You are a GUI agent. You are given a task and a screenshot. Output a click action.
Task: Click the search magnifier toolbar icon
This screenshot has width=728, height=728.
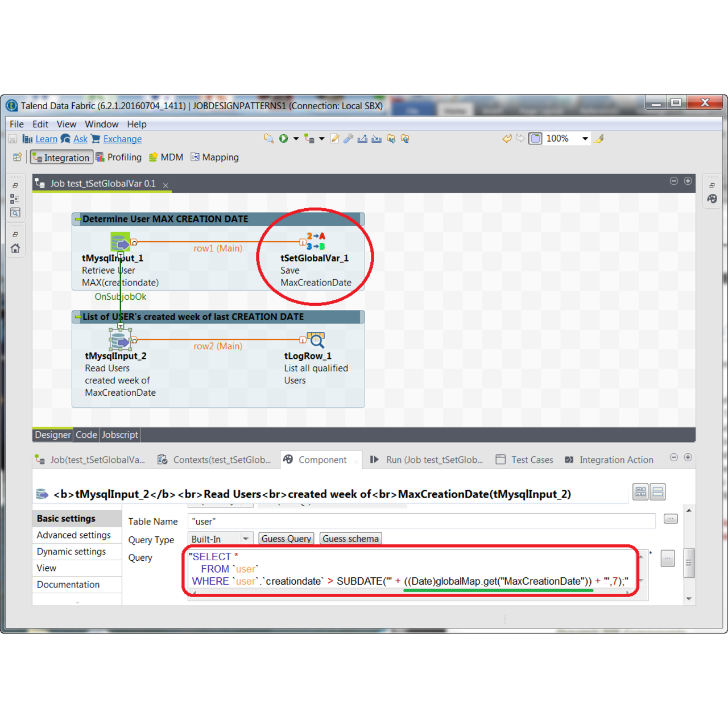pos(268,138)
